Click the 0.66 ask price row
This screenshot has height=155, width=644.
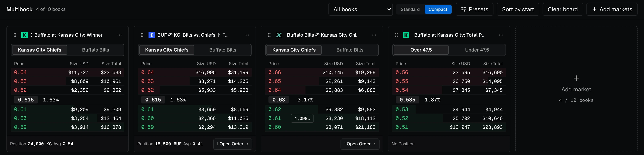322,72
